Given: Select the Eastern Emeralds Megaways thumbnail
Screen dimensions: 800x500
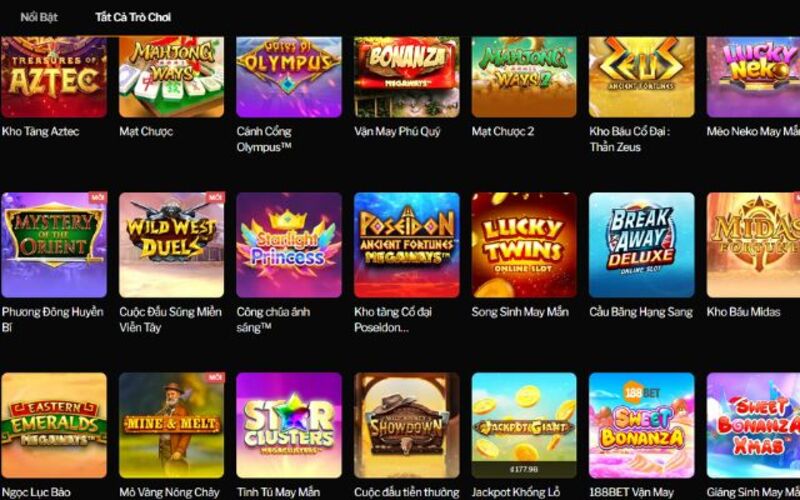Looking at the screenshot, I should click(x=54, y=425).
